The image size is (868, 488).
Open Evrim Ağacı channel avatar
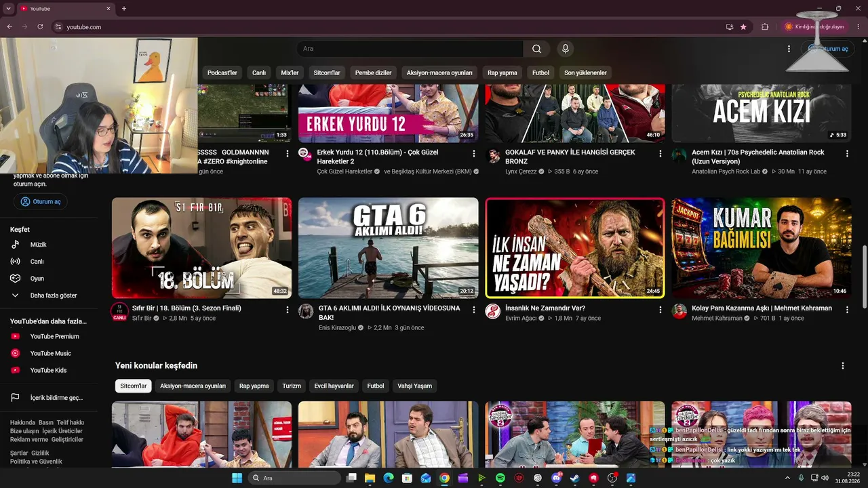(x=493, y=312)
